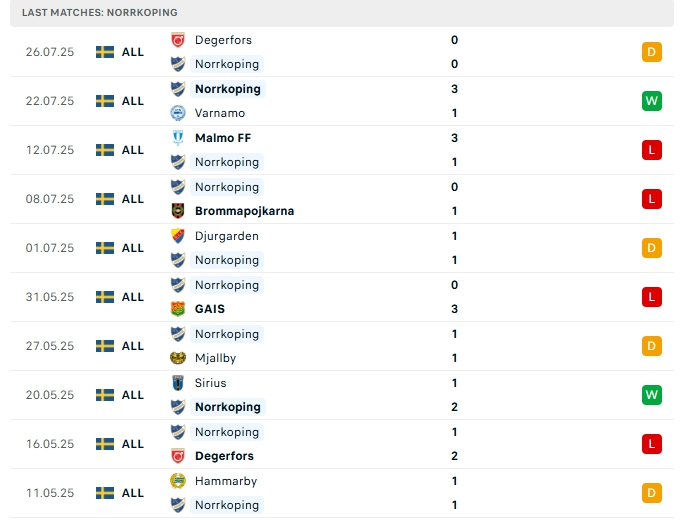This screenshot has width=686, height=520.
Task: Click the Degerfors crest in the 26.07.25 match
Action: click(178, 40)
